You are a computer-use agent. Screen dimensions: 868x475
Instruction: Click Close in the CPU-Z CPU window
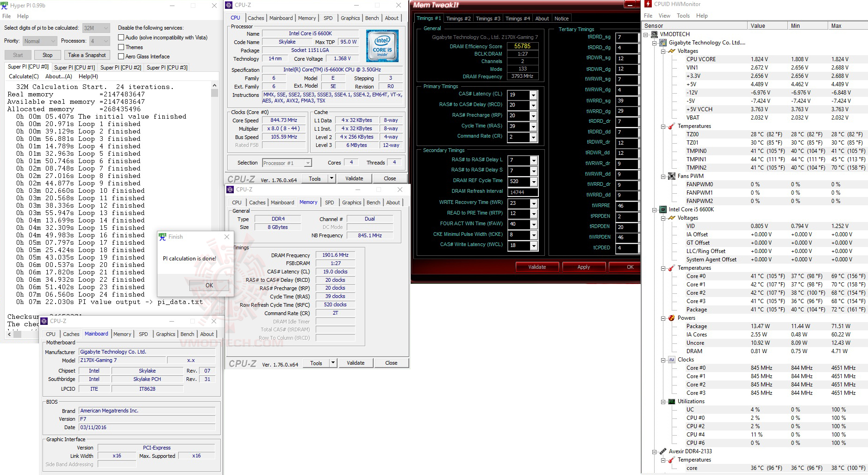tap(390, 178)
